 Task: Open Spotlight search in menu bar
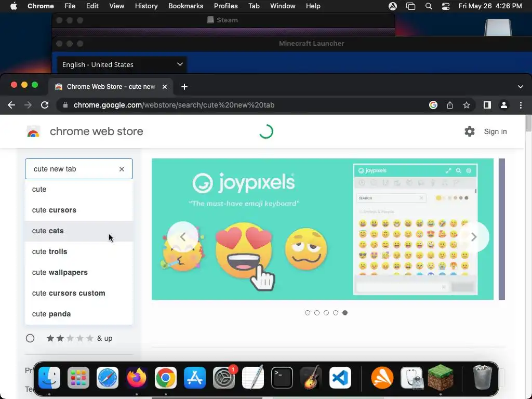pos(429,6)
